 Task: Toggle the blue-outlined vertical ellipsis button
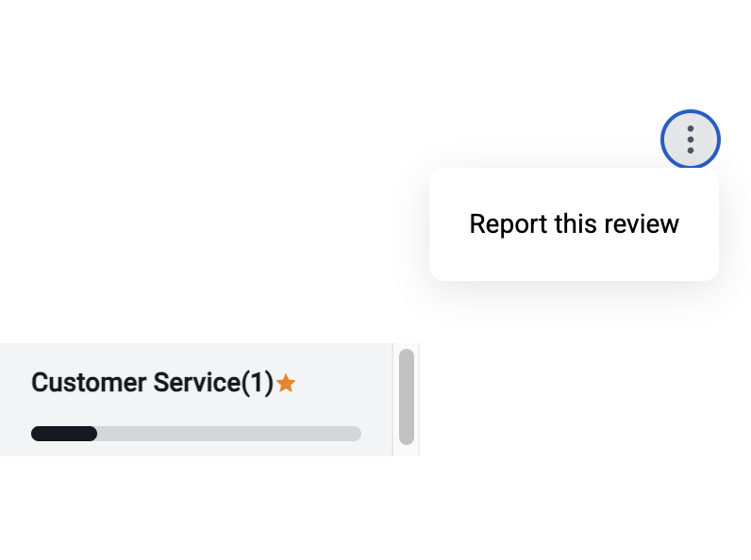[x=691, y=140]
